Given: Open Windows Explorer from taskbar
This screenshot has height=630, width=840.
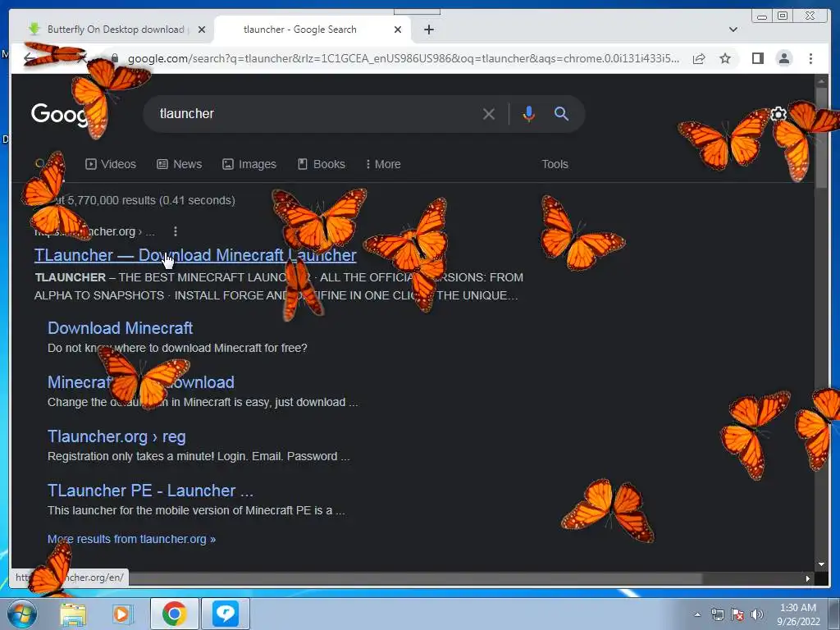Looking at the screenshot, I should tap(73, 614).
